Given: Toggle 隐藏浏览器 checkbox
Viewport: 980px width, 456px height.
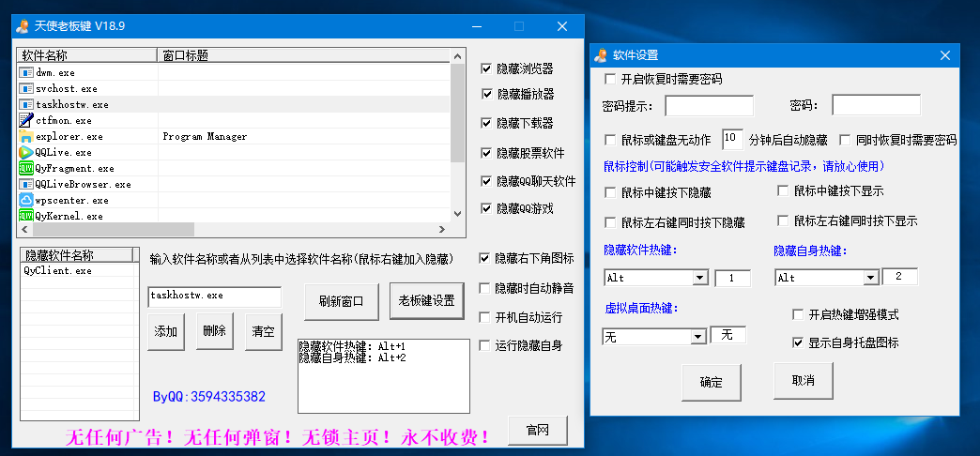Looking at the screenshot, I should 486,68.
